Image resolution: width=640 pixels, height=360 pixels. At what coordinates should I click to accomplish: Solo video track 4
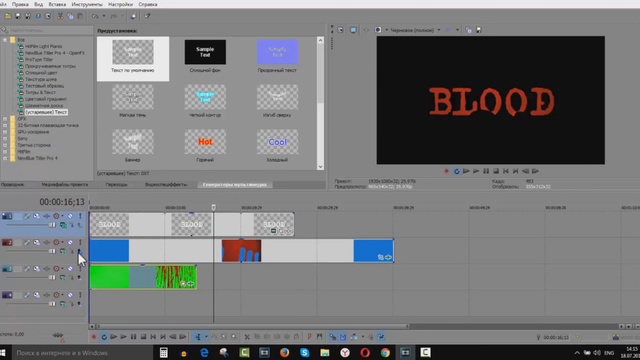pos(80,295)
